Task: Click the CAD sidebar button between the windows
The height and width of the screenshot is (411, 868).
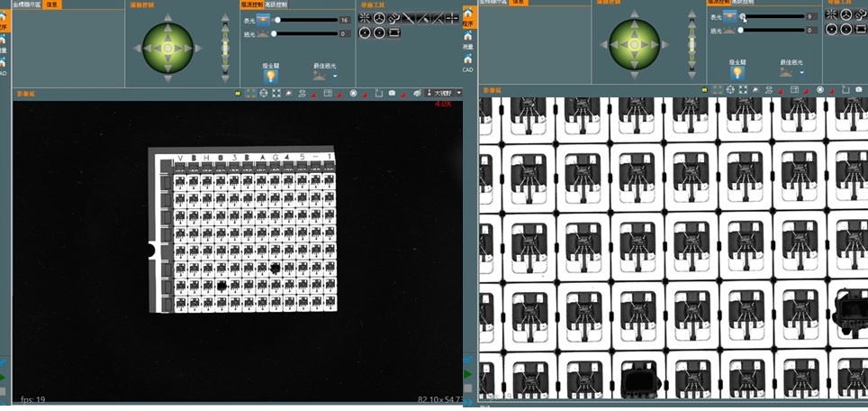Action: (468, 62)
